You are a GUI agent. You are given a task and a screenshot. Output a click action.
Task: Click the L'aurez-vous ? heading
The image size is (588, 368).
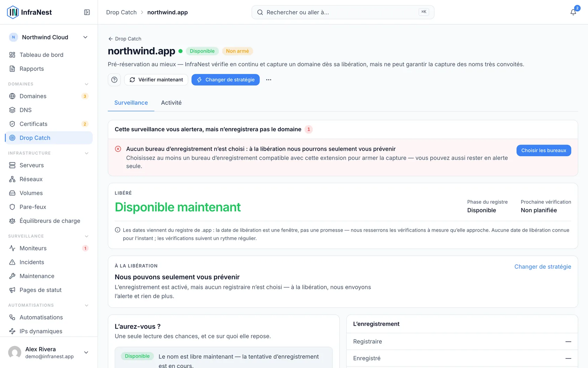point(138,326)
